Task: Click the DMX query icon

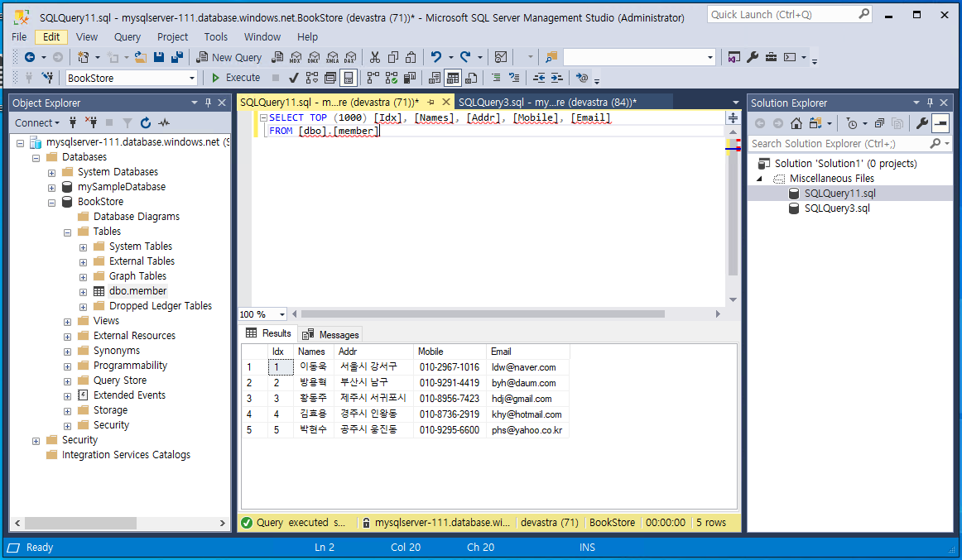Action: (x=314, y=58)
